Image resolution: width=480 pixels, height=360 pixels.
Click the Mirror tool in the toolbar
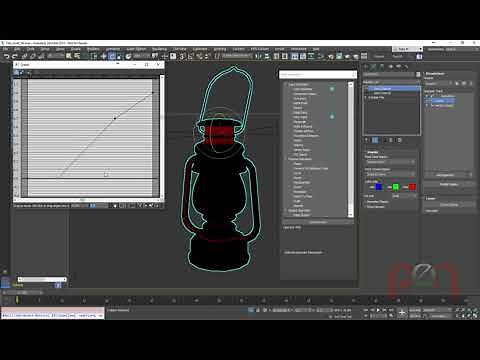259,56
